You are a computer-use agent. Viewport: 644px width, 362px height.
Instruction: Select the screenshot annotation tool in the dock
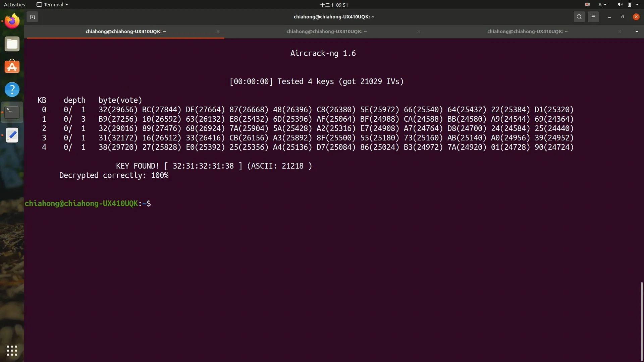[x=12, y=135]
